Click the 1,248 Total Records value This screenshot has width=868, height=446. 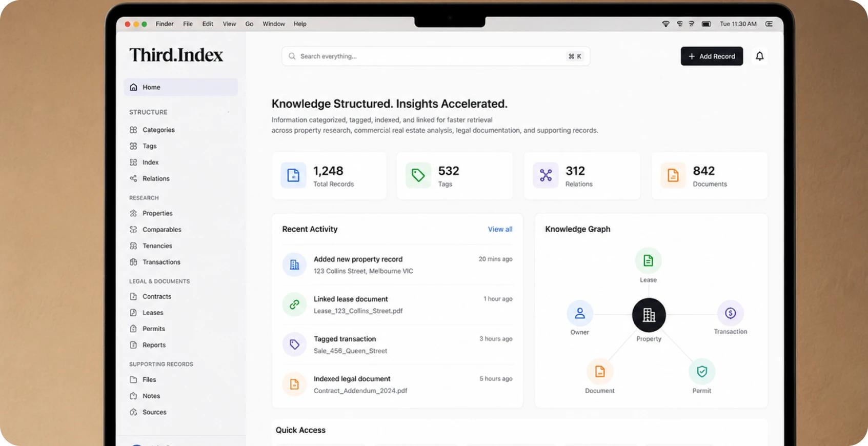pyautogui.click(x=328, y=171)
